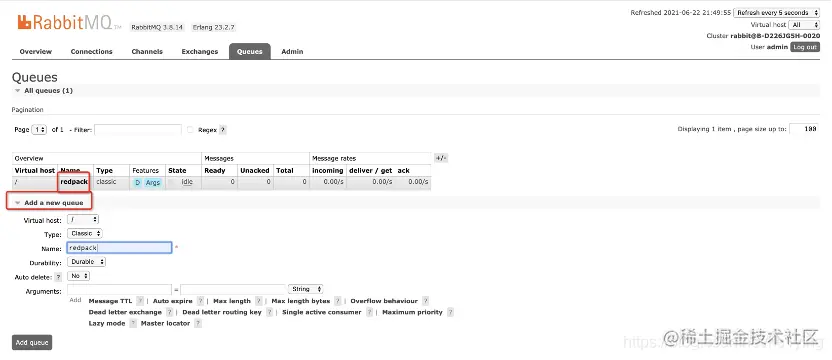This screenshot has height=360, width=832.
Task: Open help for Maximum priority
Action: 450,312
